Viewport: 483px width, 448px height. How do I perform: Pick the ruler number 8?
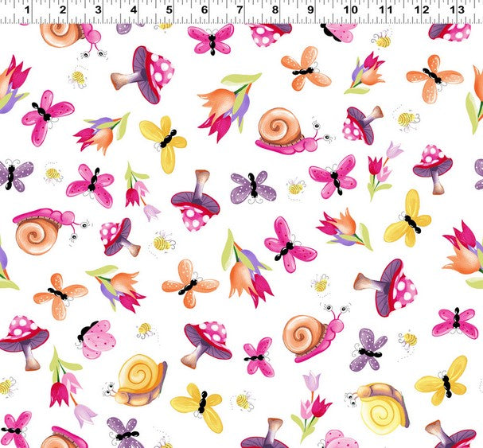point(275,10)
